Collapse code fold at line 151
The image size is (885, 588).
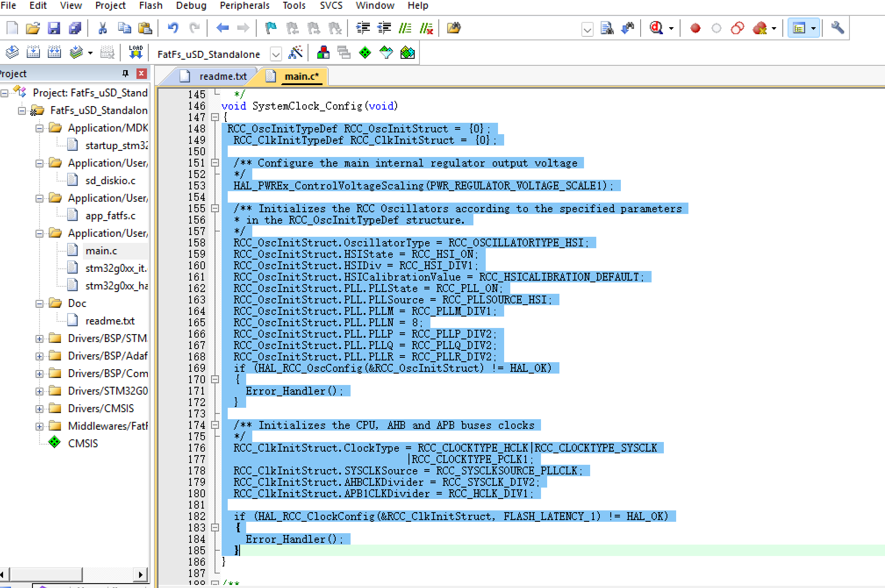coord(215,163)
